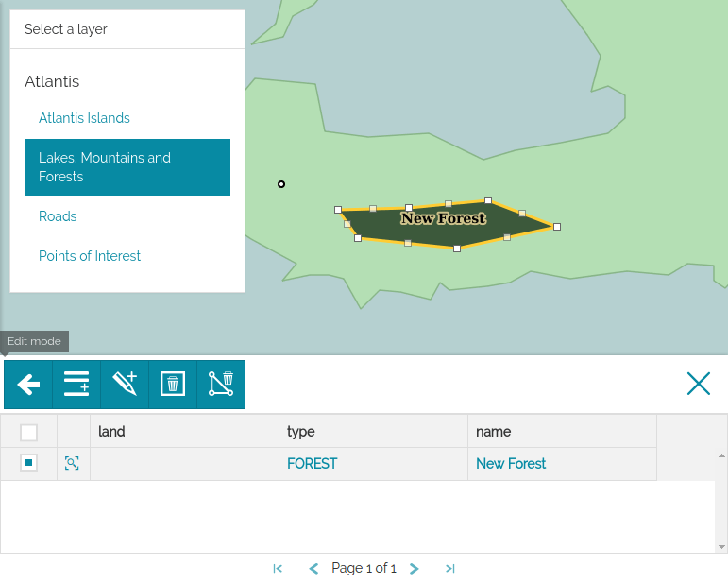Go to the first page of results
728x584 pixels.
coord(278,569)
